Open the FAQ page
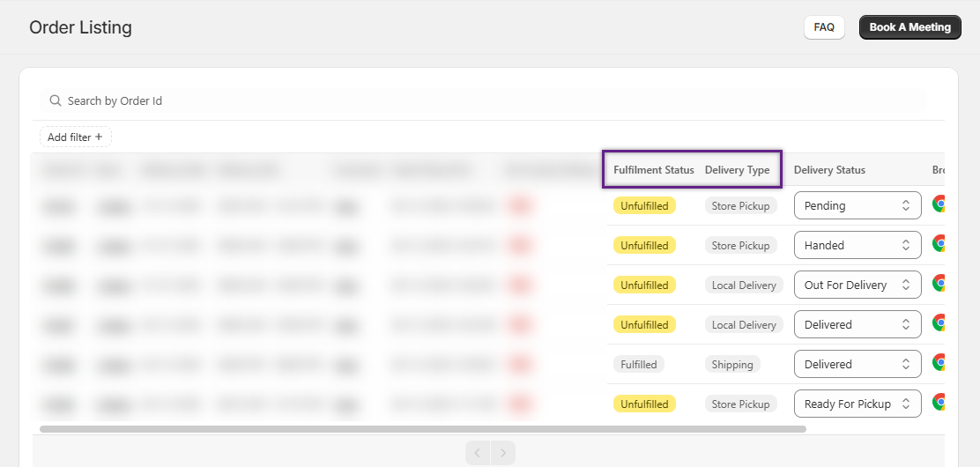The width and height of the screenshot is (980, 467). (824, 27)
